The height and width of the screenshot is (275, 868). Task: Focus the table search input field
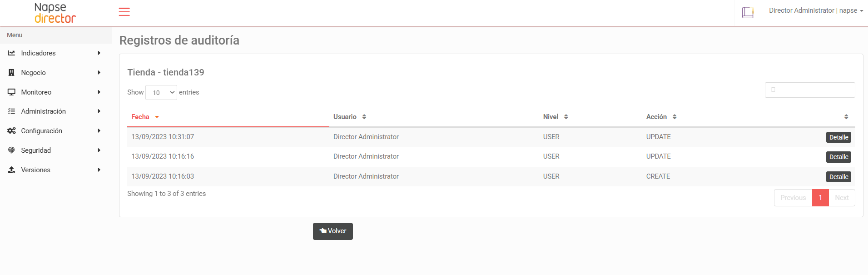(x=810, y=90)
